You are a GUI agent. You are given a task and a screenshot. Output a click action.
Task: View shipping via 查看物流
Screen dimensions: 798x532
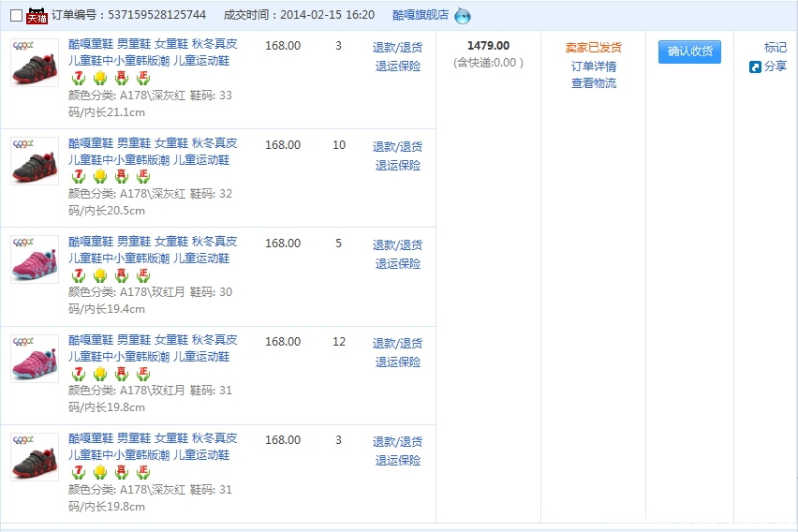[594, 83]
